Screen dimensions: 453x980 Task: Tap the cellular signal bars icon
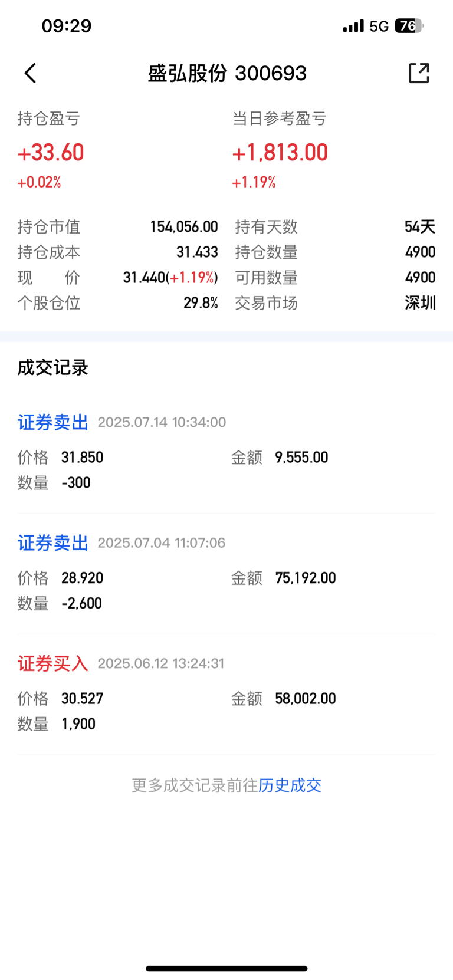pyautogui.click(x=353, y=26)
